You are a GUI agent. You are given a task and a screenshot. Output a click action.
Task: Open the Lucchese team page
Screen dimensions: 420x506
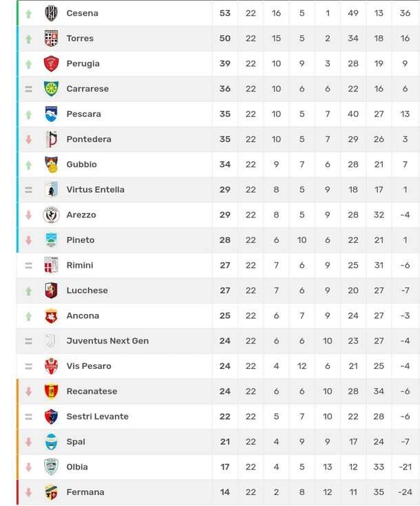87,291
